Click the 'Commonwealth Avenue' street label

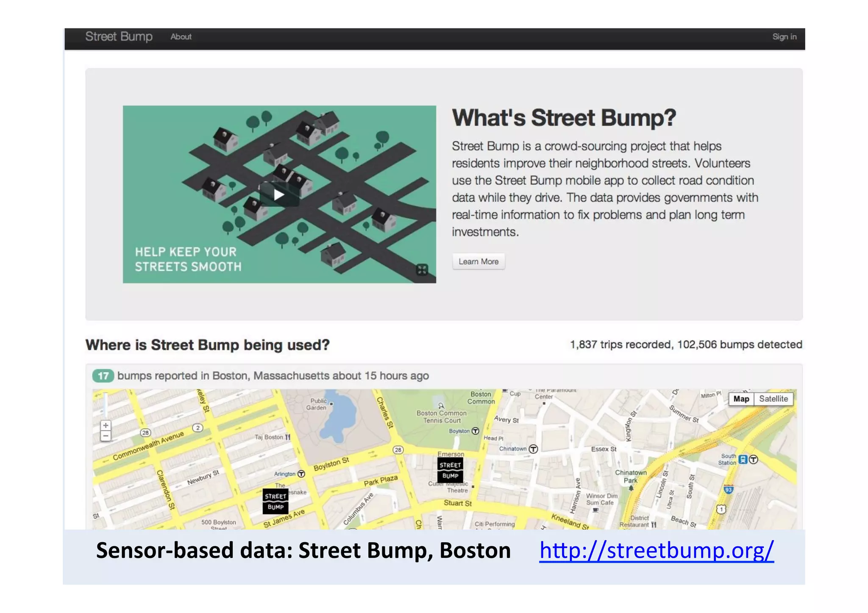pos(148,446)
